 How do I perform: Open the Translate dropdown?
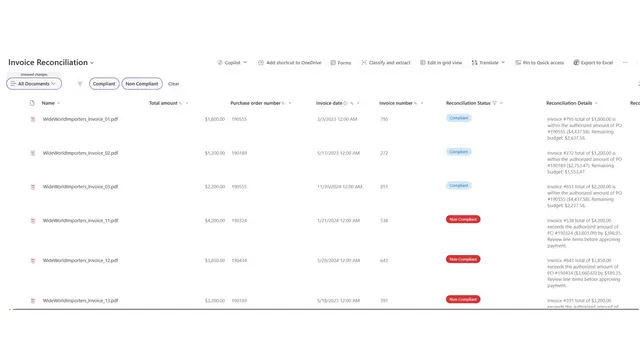point(488,62)
